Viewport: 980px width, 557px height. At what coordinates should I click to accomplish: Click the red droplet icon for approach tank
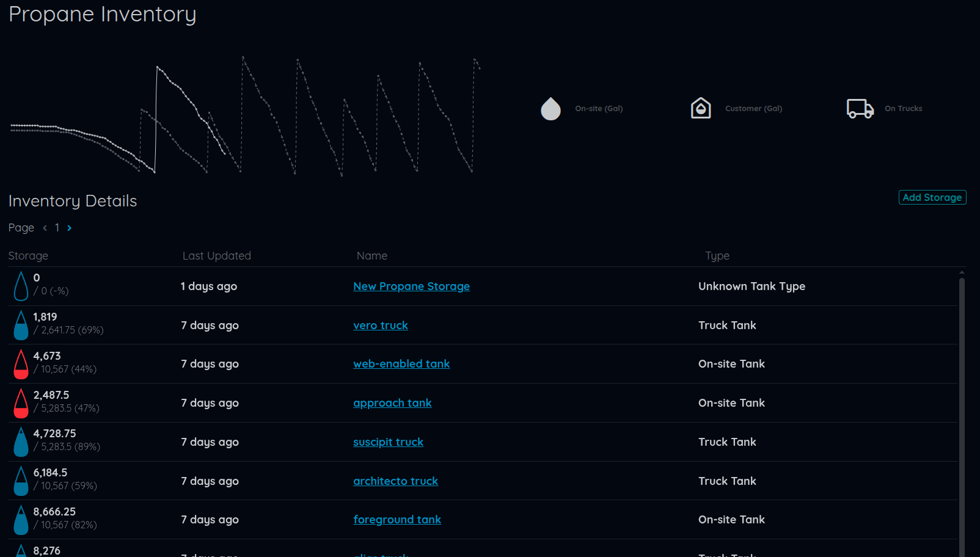[x=21, y=403]
